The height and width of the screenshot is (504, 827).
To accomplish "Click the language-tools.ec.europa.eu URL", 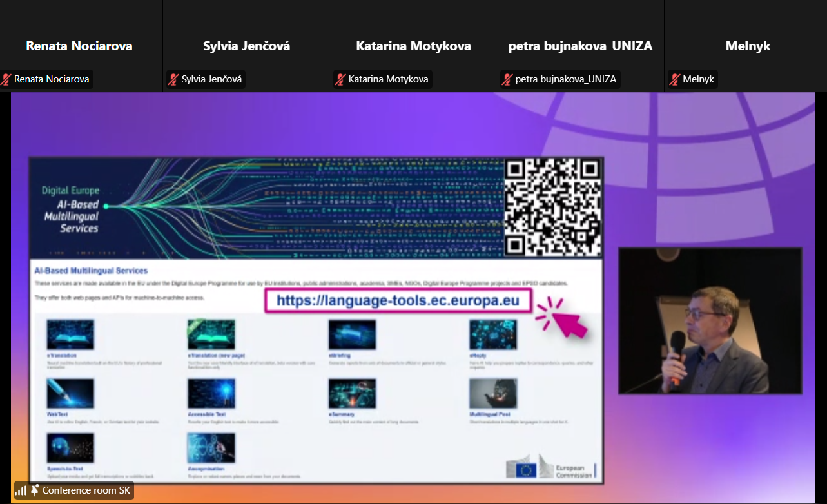I will (398, 300).
